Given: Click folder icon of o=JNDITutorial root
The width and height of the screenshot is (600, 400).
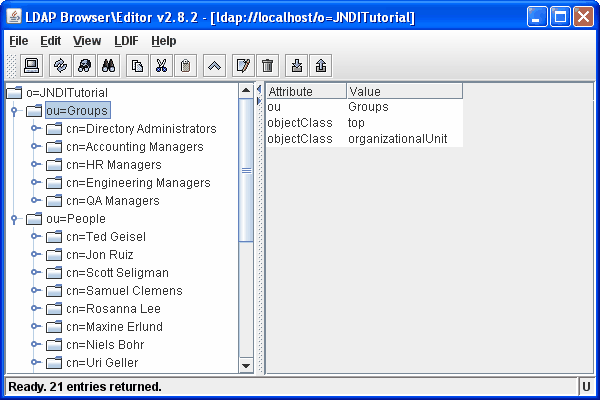Looking at the screenshot, I should 14,93.
